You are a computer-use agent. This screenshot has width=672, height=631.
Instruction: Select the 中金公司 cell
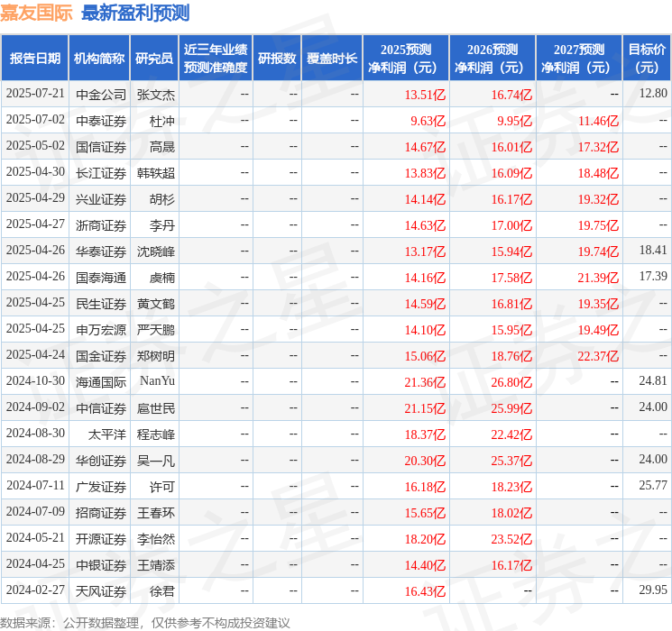coord(101,95)
